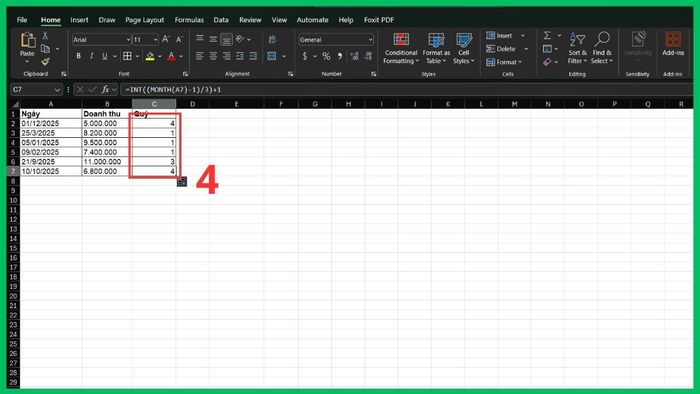Click the Clear eraser icon
The height and width of the screenshot is (394, 700).
coord(547,62)
